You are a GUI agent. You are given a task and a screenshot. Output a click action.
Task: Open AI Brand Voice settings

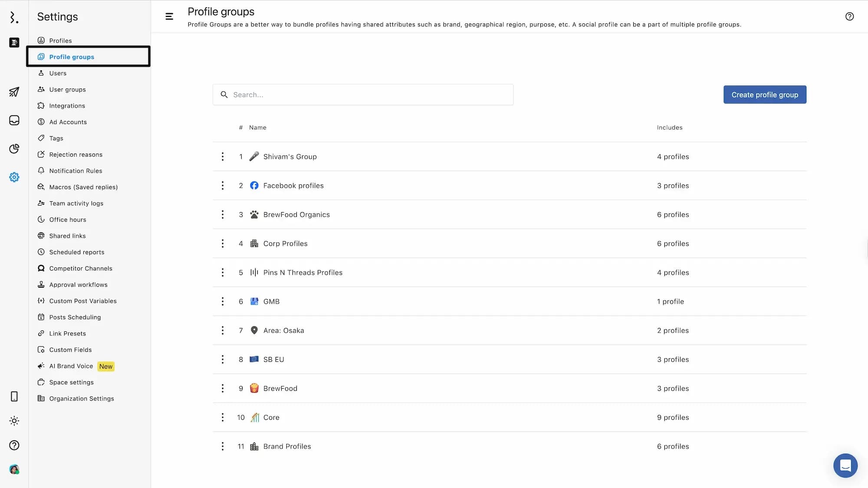[x=71, y=366]
